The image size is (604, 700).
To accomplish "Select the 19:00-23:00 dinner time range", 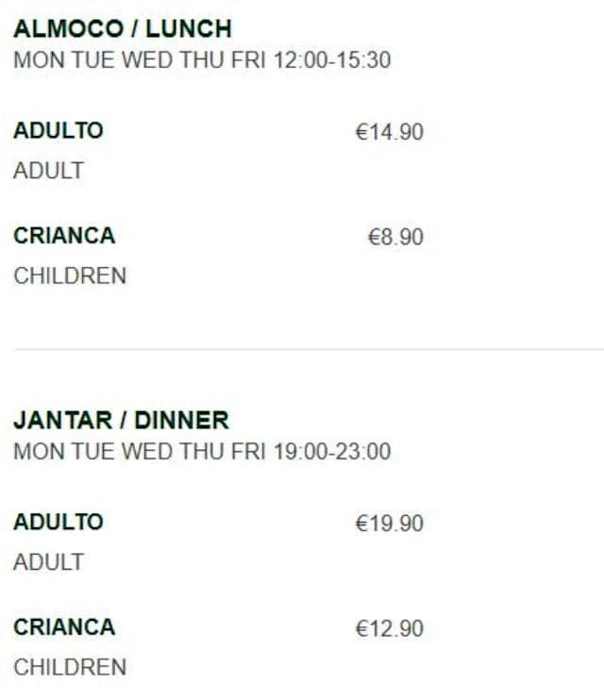I will pos(332,452).
